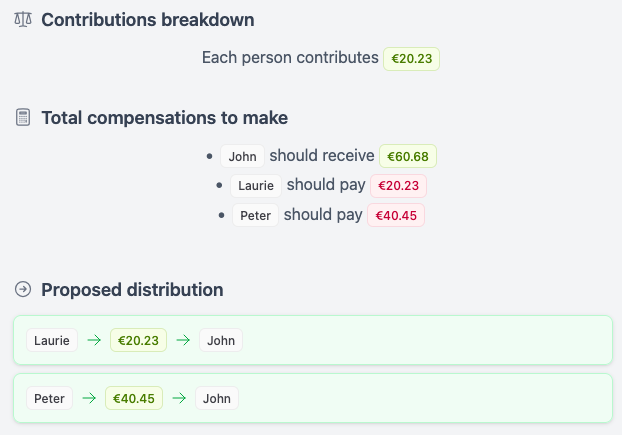Click the green €60.68 receive amount
This screenshot has height=435, width=622.
click(408, 156)
